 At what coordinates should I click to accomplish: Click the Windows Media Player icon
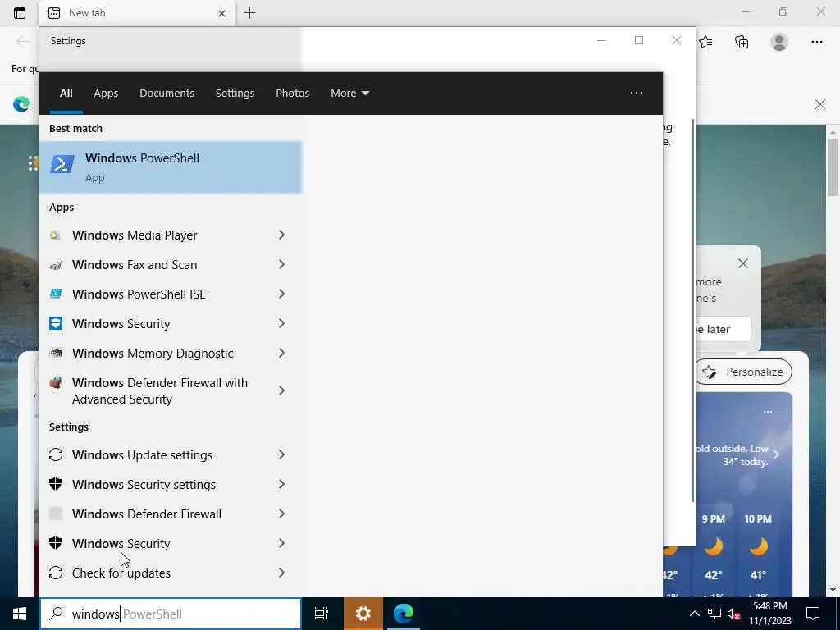tap(56, 235)
